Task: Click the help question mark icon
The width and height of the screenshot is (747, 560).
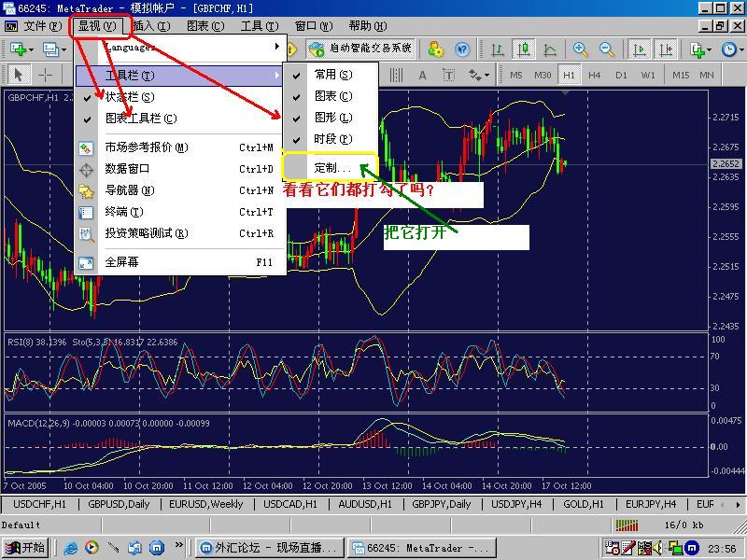Action: (x=461, y=49)
